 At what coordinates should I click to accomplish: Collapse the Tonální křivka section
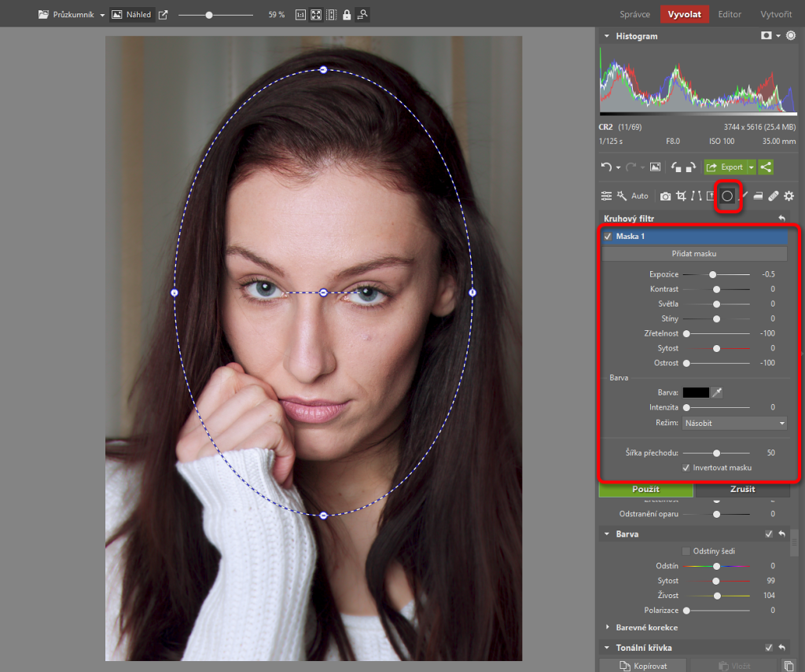pyautogui.click(x=607, y=648)
